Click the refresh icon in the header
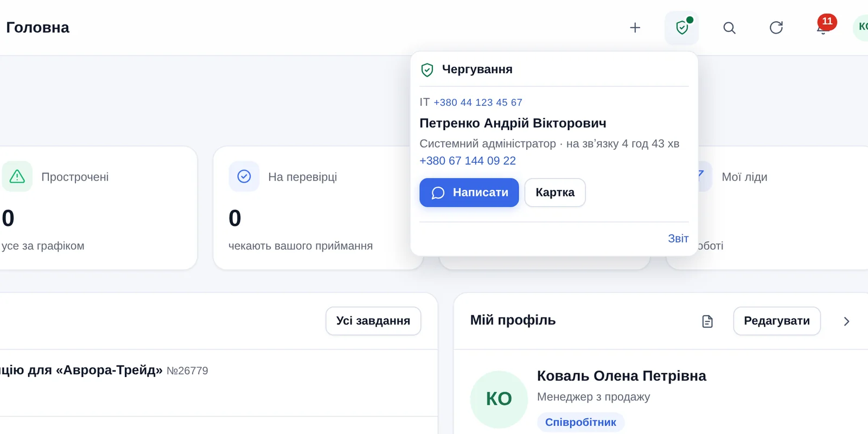Viewport: 868px width, 434px height. click(x=776, y=28)
